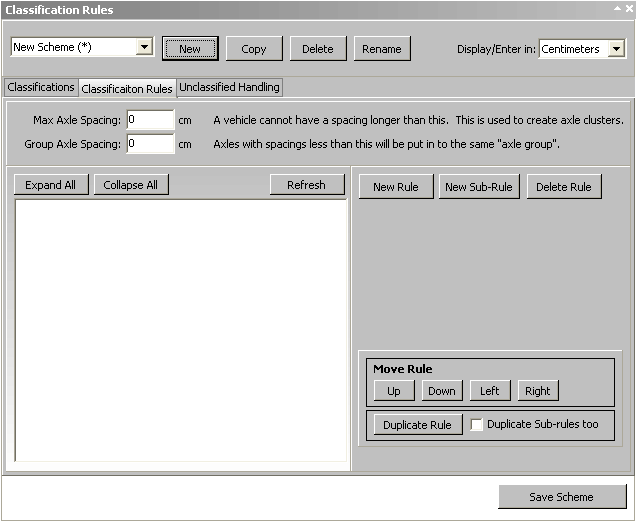Image resolution: width=636 pixels, height=521 pixels.
Task: Select the Classification Rules tab
Action: [127, 89]
